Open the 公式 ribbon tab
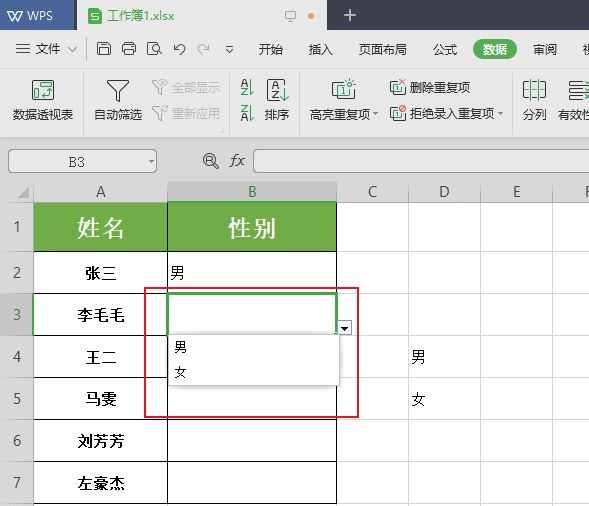 coord(445,50)
